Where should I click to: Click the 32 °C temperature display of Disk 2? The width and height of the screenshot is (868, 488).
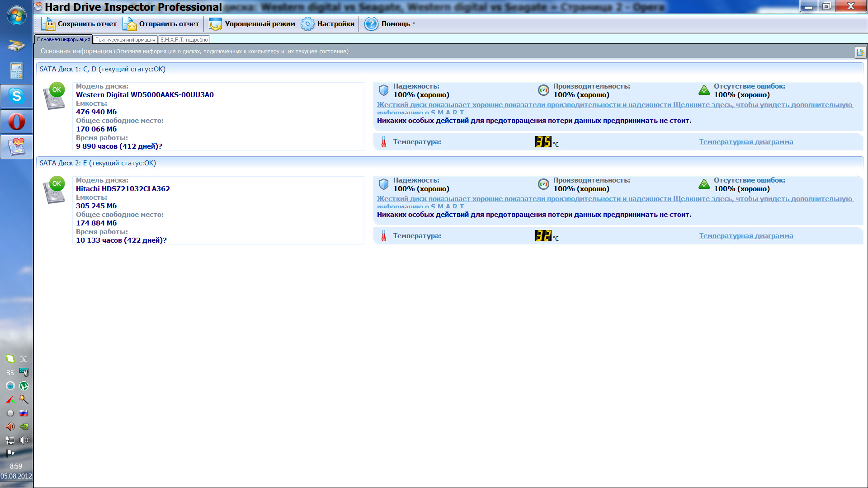(x=547, y=236)
